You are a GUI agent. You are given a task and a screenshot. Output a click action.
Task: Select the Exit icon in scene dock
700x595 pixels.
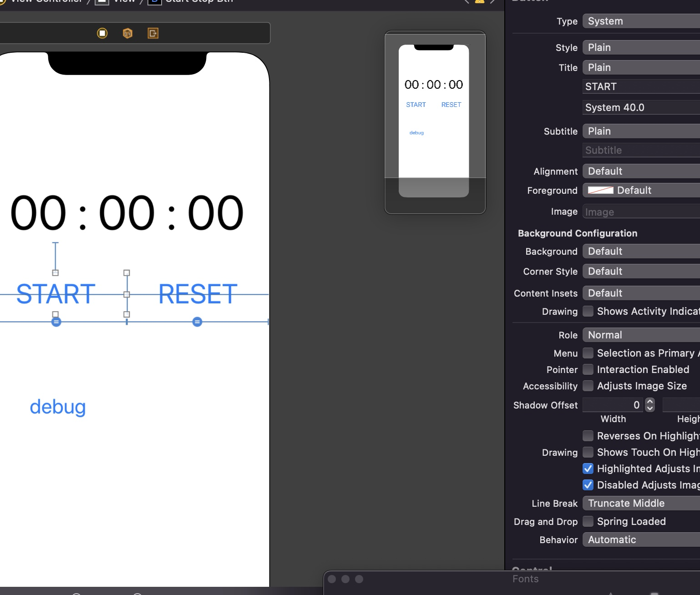[x=153, y=33]
